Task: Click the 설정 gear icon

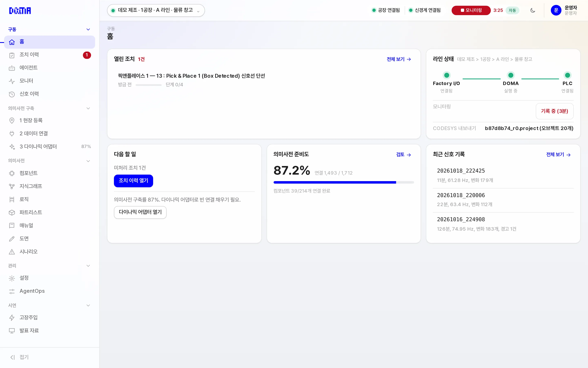Action: [12, 278]
